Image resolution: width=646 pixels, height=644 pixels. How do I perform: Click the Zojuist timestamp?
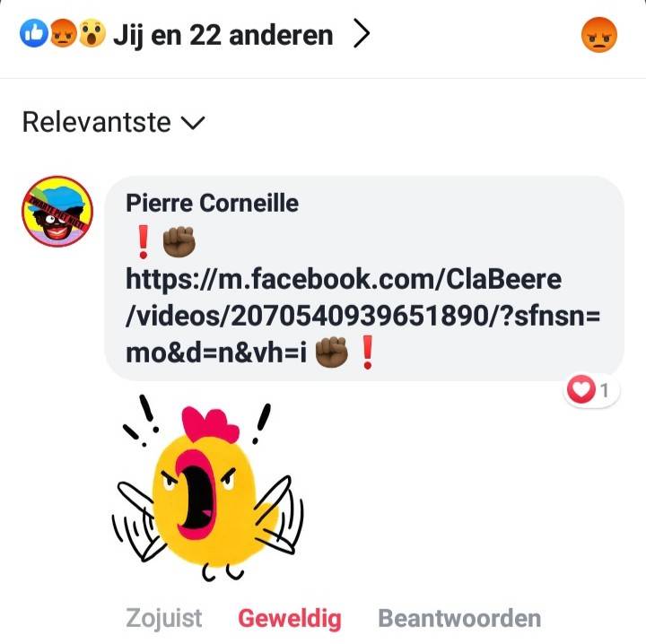point(163,619)
